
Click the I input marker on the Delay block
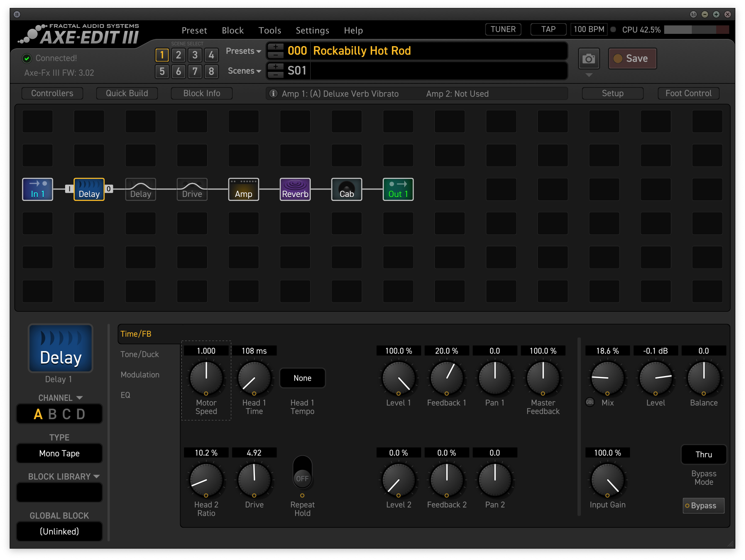coord(69,189)
